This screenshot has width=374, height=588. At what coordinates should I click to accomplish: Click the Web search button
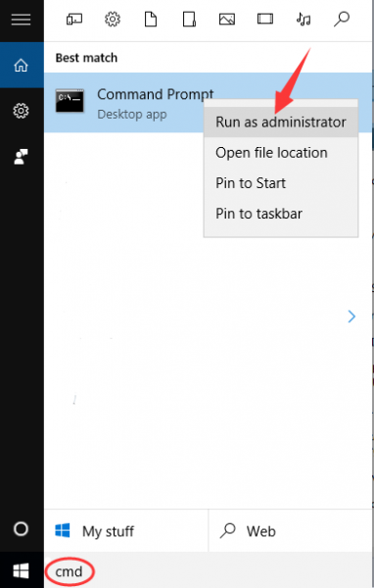[290, 531]
